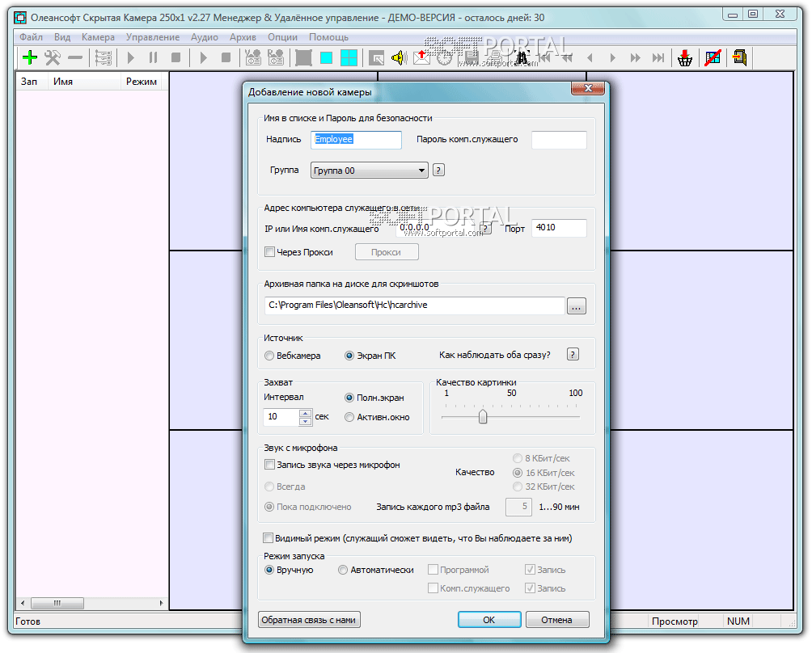Click the yellow speaker audio icon
The image size is (812, 653).
pos(400,57)
